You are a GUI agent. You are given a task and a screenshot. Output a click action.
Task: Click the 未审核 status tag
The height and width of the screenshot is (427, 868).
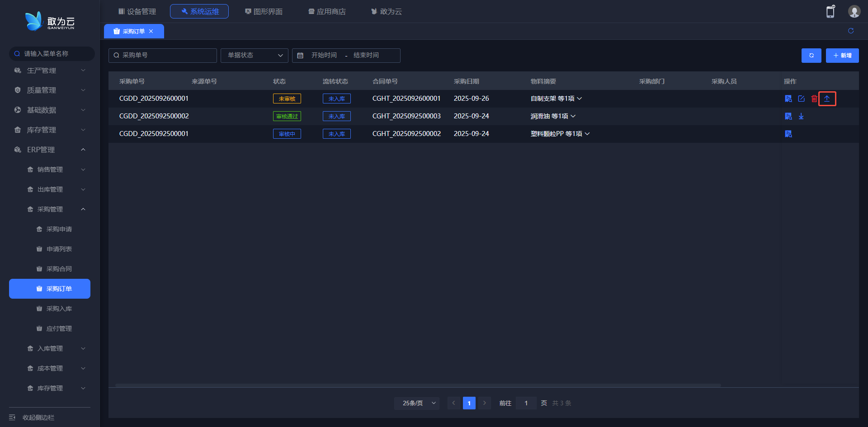(287, 99)
